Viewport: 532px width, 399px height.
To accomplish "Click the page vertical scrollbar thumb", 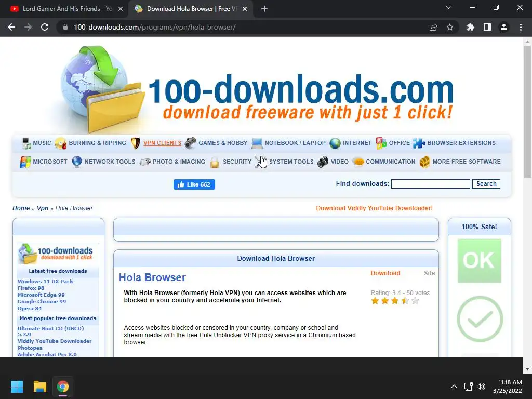I will (x=527, y=111).
